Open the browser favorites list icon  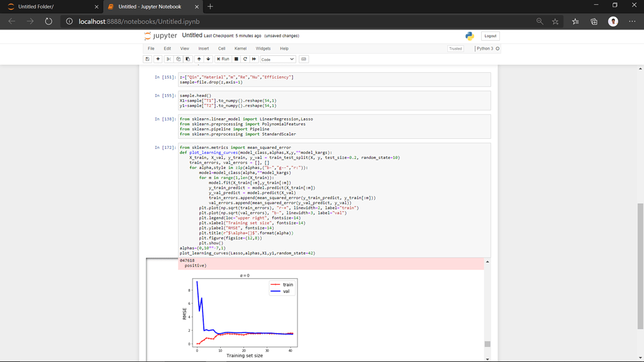click(575, 21)
